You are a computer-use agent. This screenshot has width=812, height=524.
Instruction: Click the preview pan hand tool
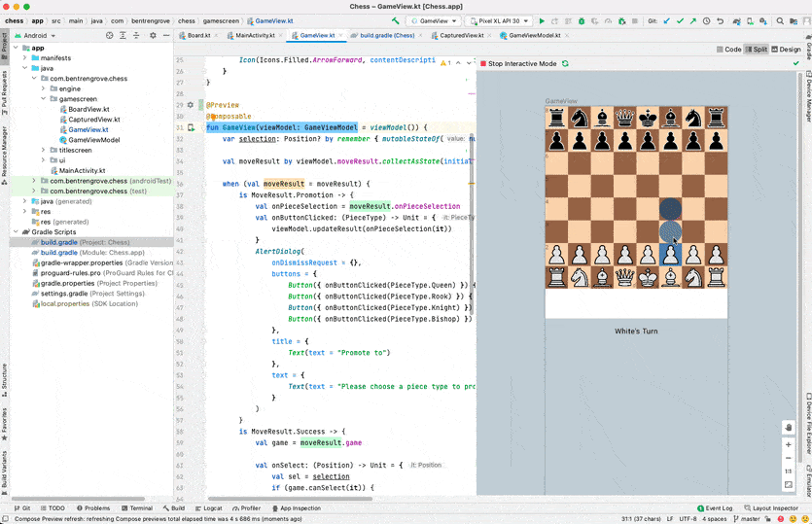[789, 427]
